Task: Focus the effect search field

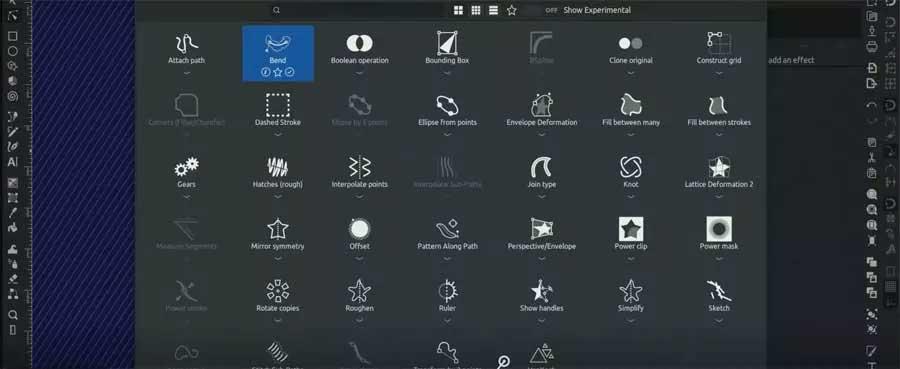Action: tap(359, 10)
